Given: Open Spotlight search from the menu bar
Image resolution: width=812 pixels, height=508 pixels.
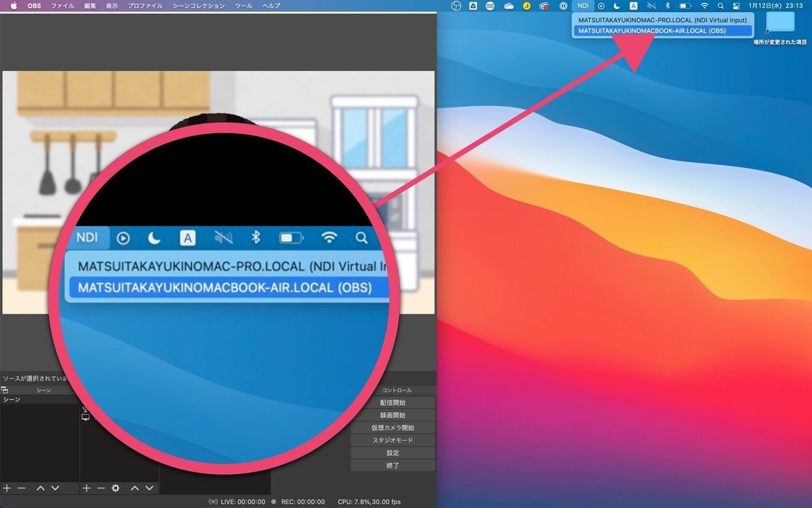Looking at the screenshot, I should coord(721,5).
